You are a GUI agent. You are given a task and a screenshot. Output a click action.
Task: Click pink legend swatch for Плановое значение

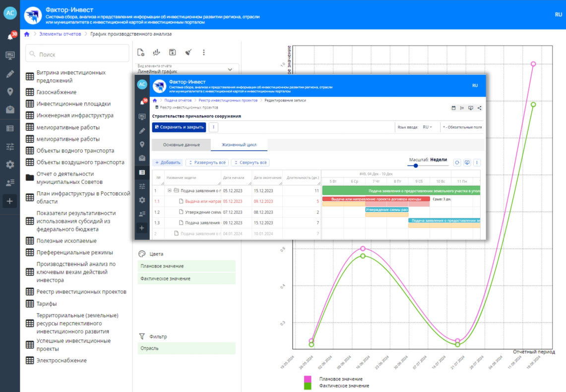[308, 379]
